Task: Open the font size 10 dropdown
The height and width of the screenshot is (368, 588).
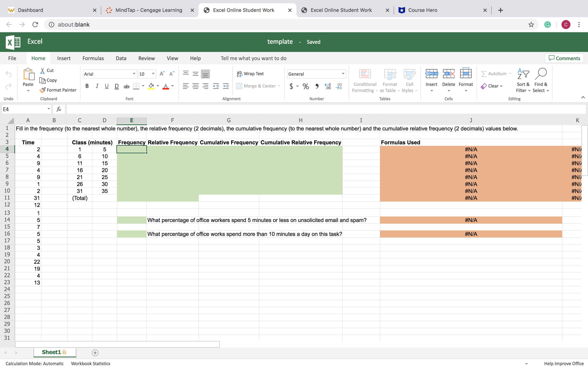Action: (153, 74)
